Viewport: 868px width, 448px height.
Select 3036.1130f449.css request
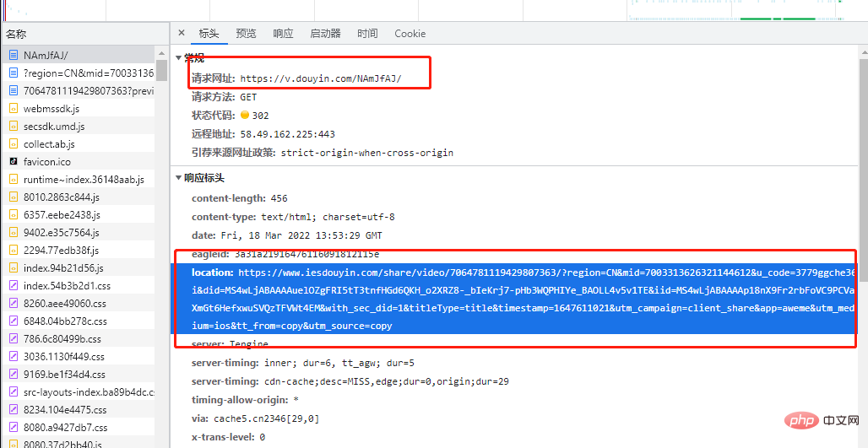[78, 356]
